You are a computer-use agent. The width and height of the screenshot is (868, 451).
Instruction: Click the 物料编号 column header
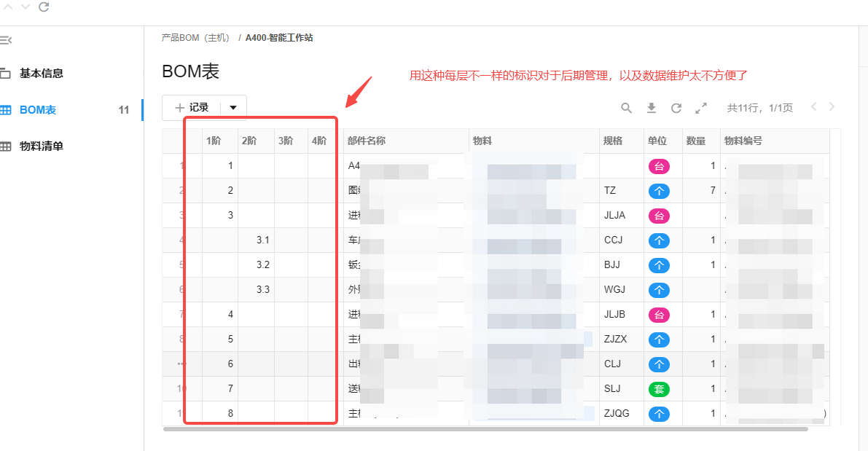[x=743, y=141]
